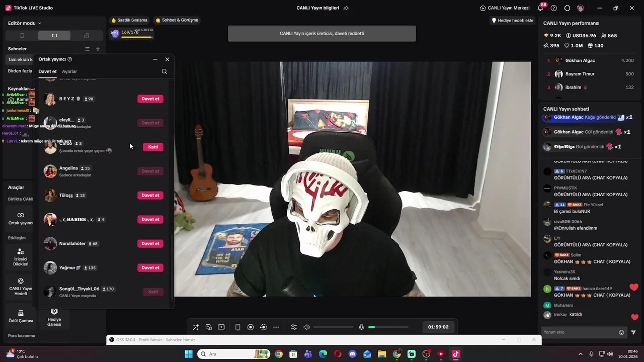644x362 pixels.
Task: Mute the speaker audio
Action: point(306,327)
